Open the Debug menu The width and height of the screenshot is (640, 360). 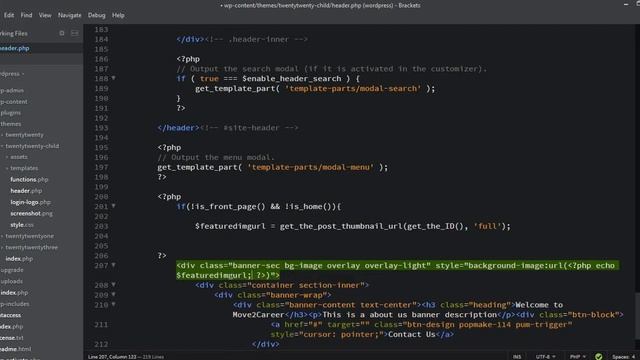point(96,15)
